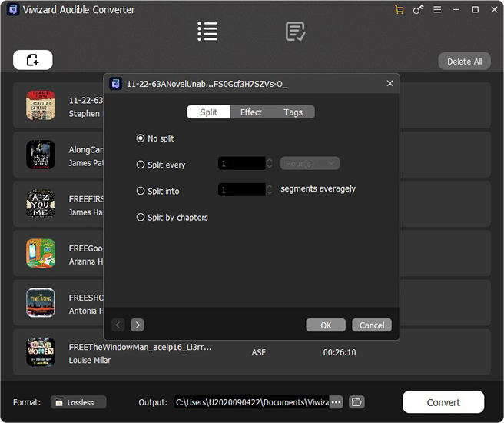This screenshot has width=504, height=423.
Task: Decrease the Split into segments value
Action: pyautogui.click(x=270, y=193)
